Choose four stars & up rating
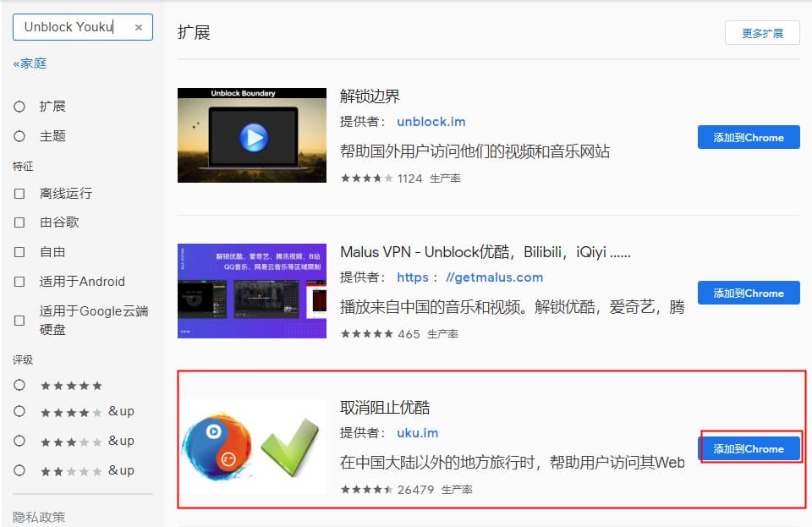This screenshot has height=527, width=812. 19,412
